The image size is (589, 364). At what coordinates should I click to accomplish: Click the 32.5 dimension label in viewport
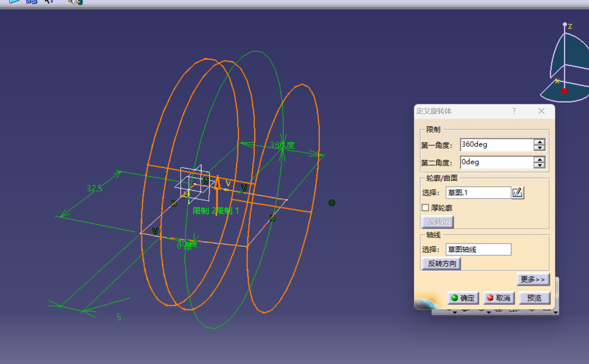click(94, 189)
